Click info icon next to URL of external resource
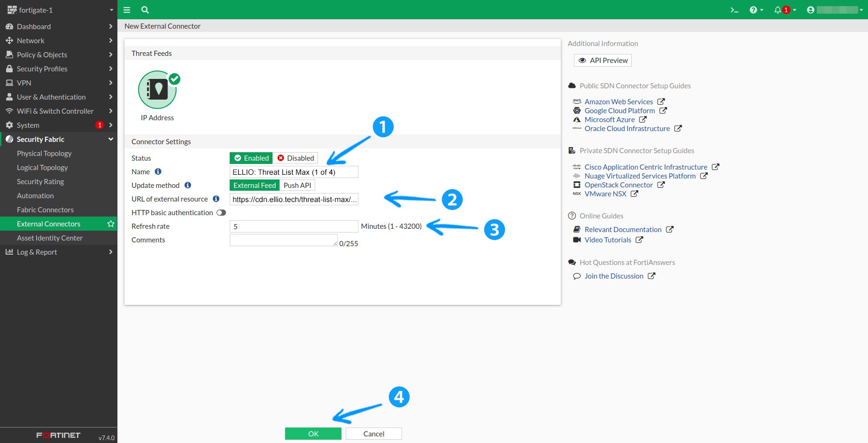 tap(216, 199)
